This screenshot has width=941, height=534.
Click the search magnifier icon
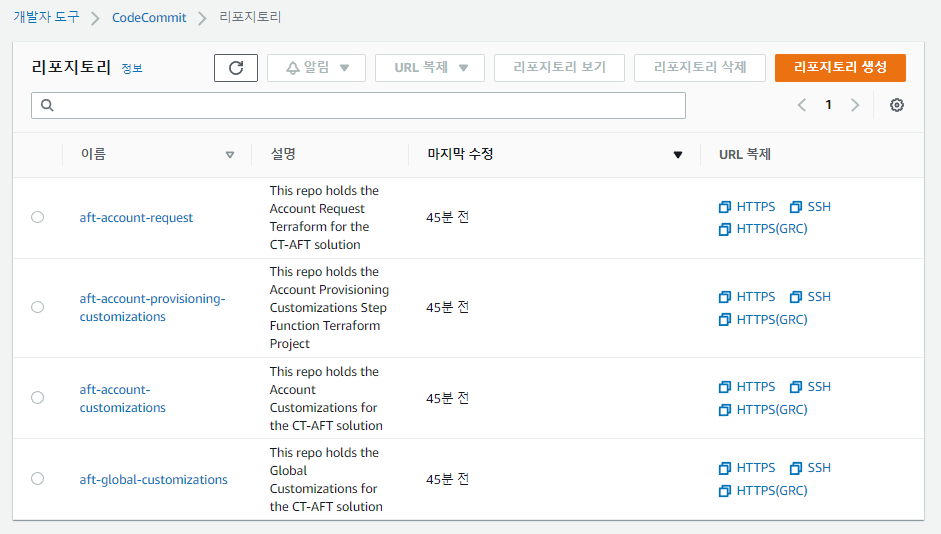(47, 106)
